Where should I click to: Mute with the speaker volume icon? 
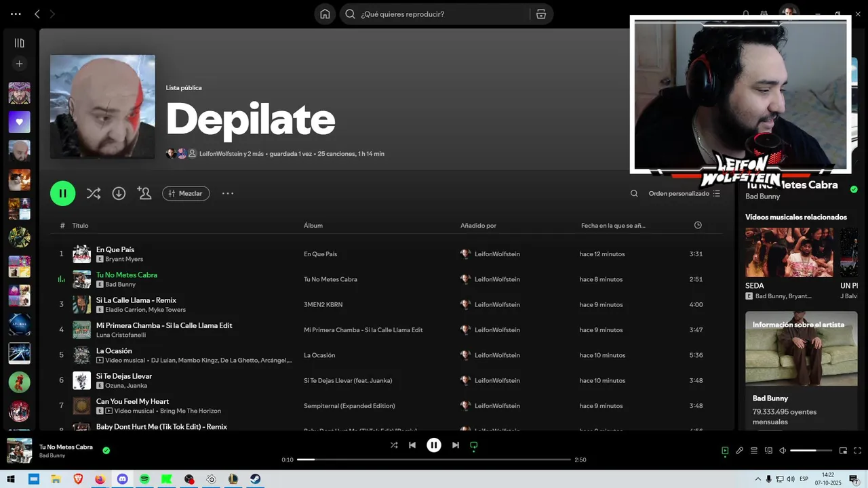coord(783,451)
